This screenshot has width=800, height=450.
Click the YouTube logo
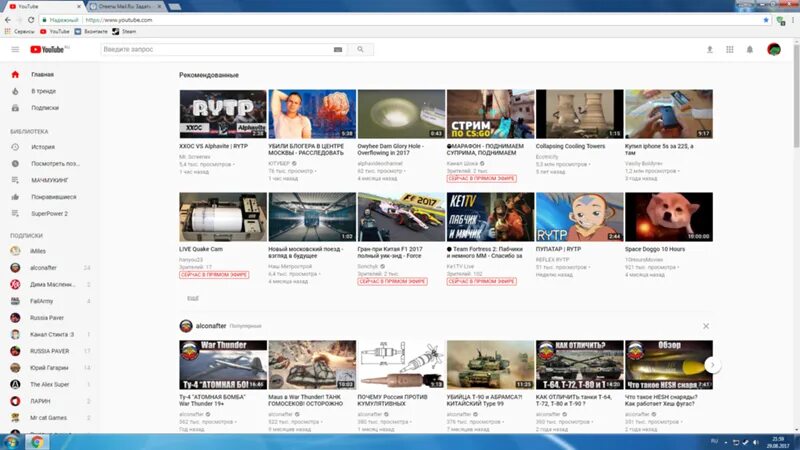point(49,49)
